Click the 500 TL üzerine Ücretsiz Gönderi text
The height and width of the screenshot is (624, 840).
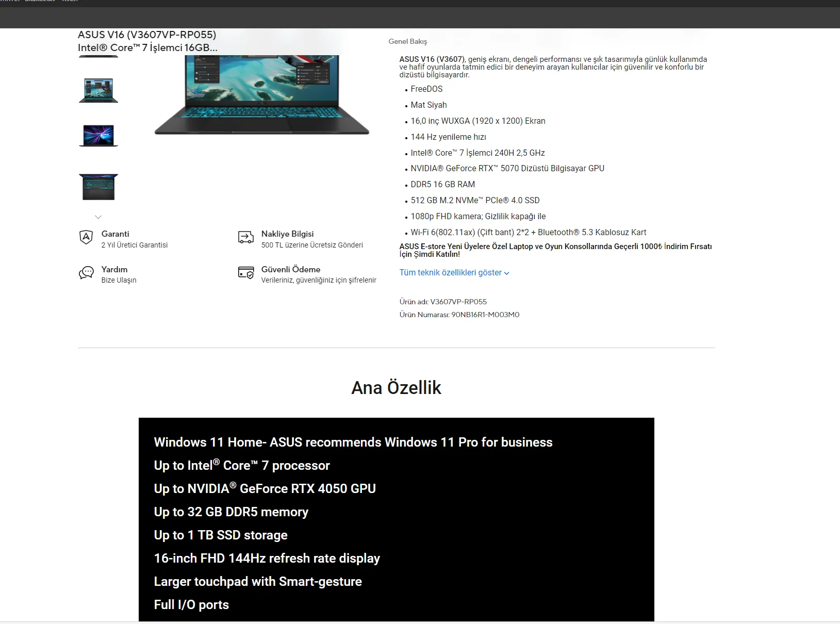(x=312, y=245)
